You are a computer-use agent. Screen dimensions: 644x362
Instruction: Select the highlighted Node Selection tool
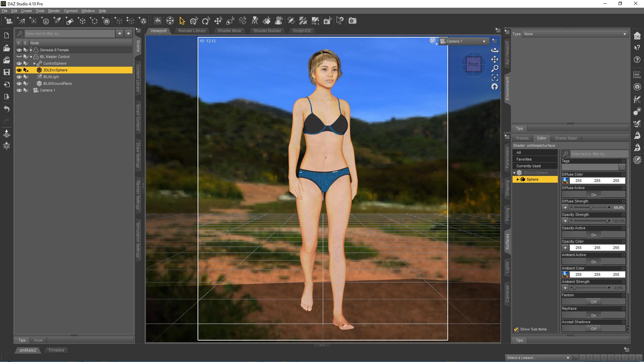182,20
